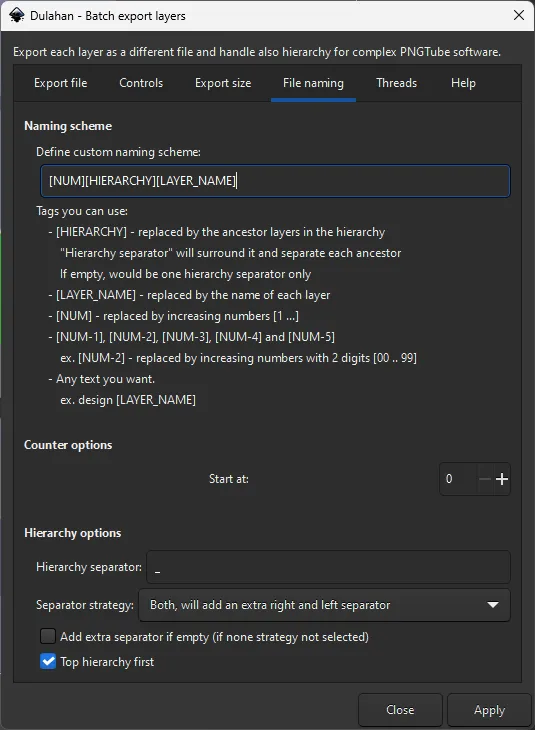The image size is (535, 730).
Task: Click the Start at counter value field
Action: pos(458,479)
